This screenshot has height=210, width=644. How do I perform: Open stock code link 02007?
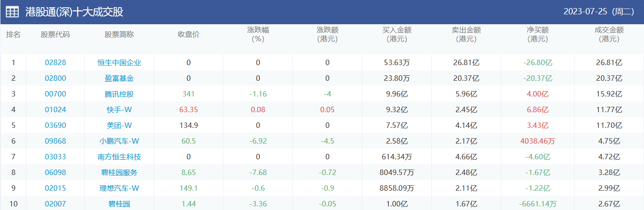[56, 204]
